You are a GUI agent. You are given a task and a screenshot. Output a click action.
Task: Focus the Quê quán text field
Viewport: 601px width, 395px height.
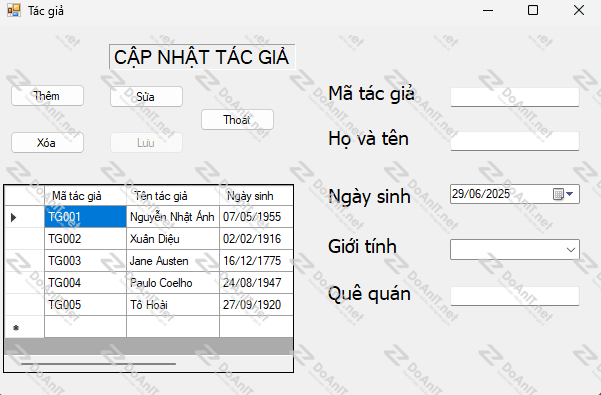click(x=515, y=296)
